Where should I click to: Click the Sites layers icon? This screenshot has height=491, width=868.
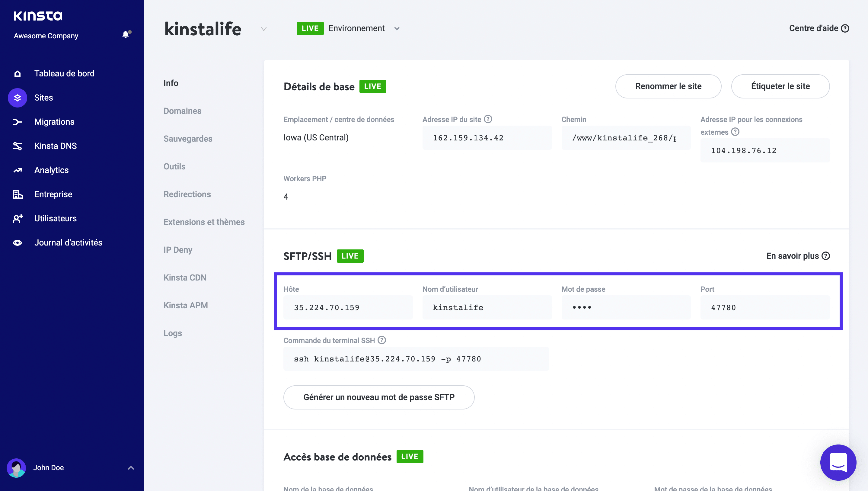click(18, 98)
